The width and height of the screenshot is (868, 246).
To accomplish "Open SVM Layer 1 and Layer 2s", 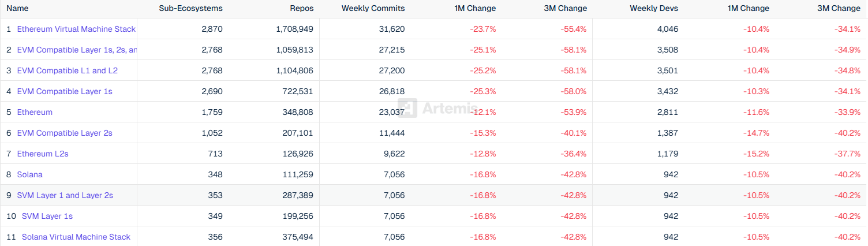I will 65,195.
